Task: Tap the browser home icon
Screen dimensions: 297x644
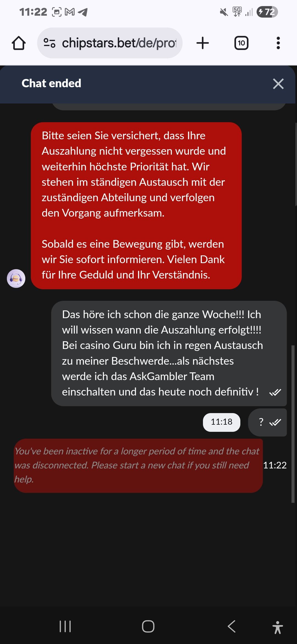Action: (x=19, y=43)
